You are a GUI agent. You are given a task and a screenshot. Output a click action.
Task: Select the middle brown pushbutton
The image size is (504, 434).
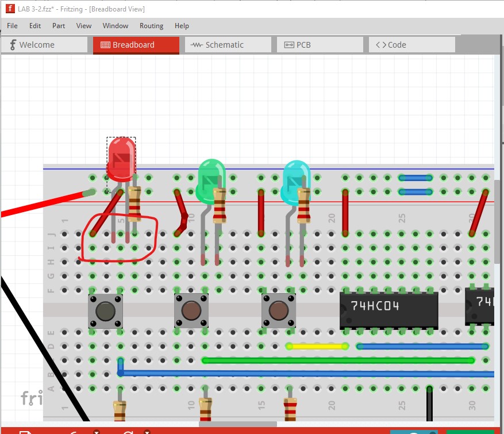click(x=191, y=311)
